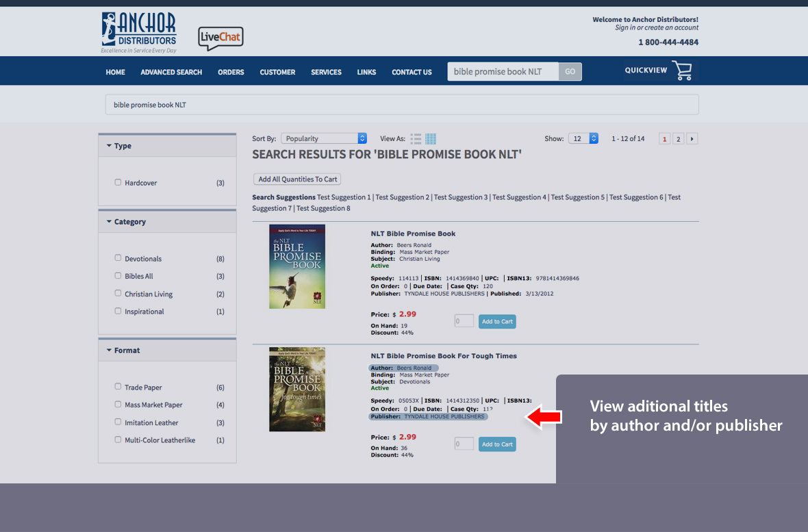This screenshot has width=808, height=532.
Task: Open the Orders menu
Action: 231,72
